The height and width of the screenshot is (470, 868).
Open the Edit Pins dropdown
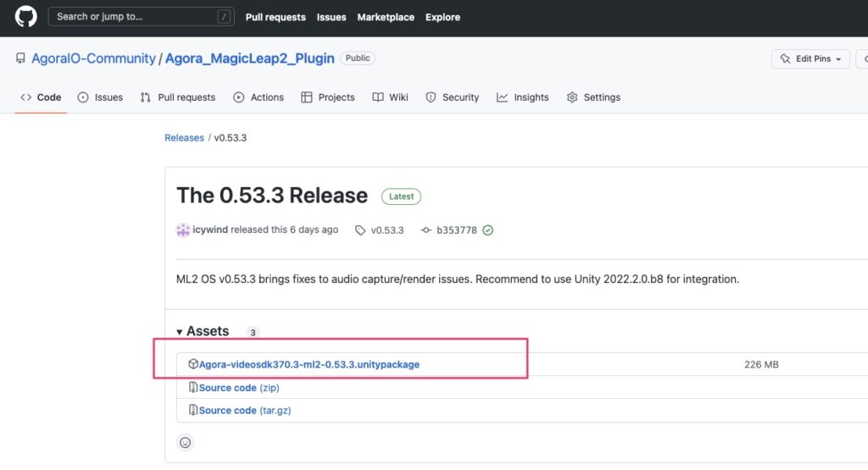[x=810, y=58]
